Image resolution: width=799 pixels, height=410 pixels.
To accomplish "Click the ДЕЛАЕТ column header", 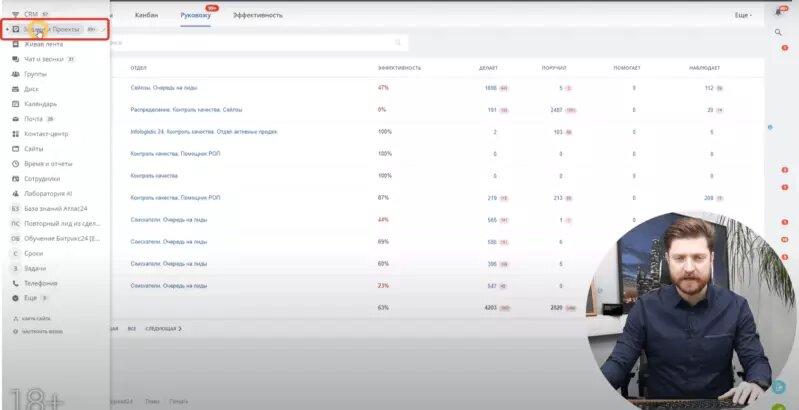I will (x=488, y=68).
